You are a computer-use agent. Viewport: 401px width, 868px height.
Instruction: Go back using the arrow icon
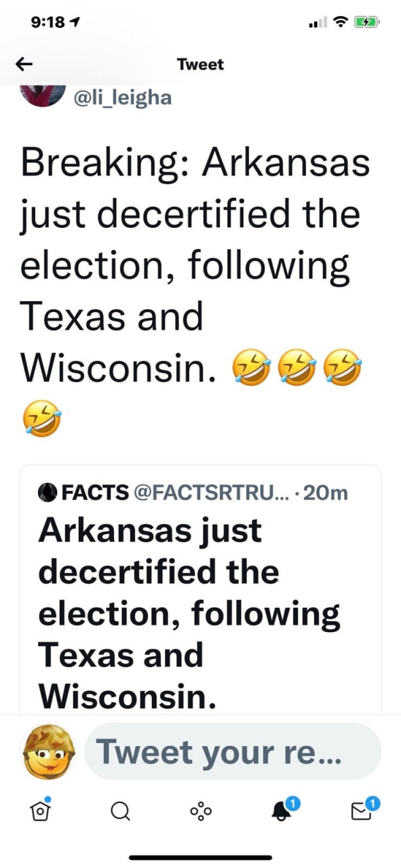24,64
